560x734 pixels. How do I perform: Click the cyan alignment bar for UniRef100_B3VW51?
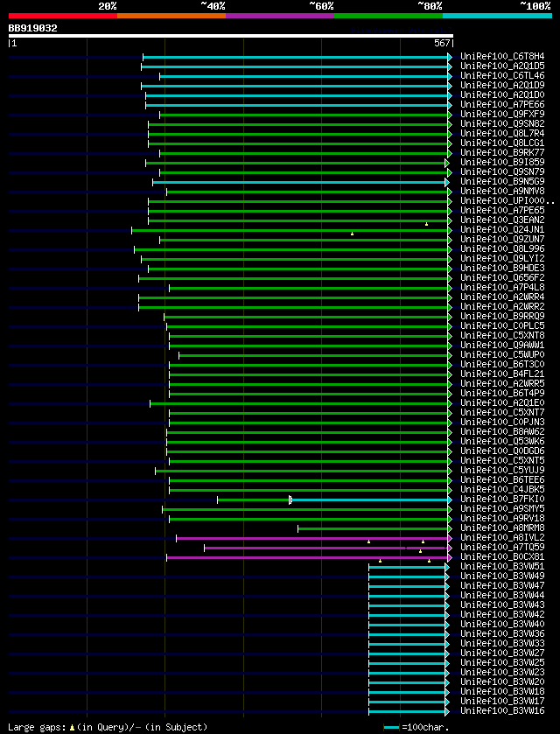(x=407, y=568)
